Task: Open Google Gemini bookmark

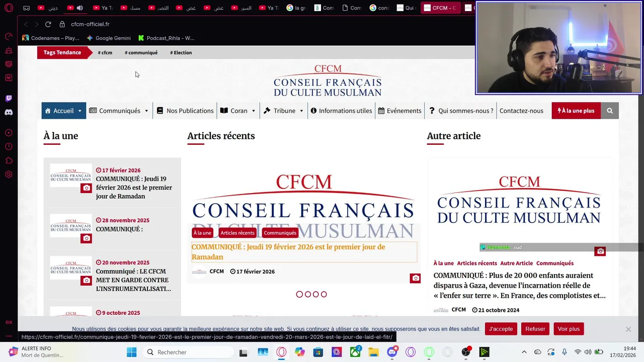Action: 109,38
